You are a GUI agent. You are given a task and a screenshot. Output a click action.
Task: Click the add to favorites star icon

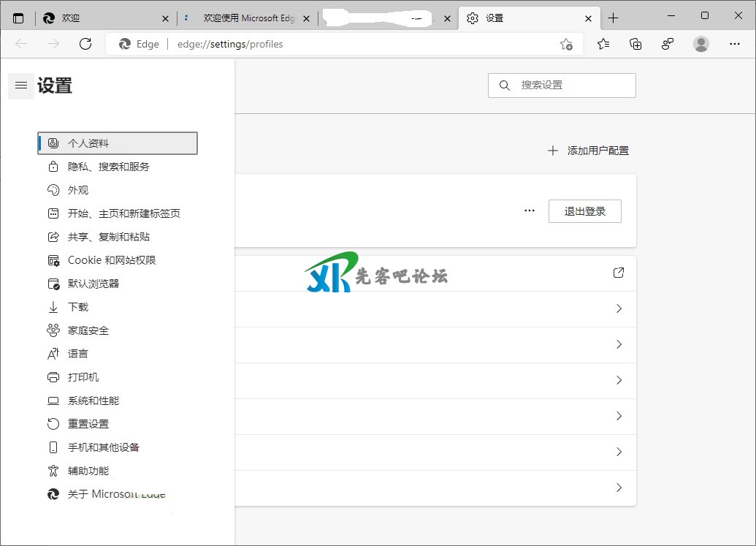click(x=566, y=44)
